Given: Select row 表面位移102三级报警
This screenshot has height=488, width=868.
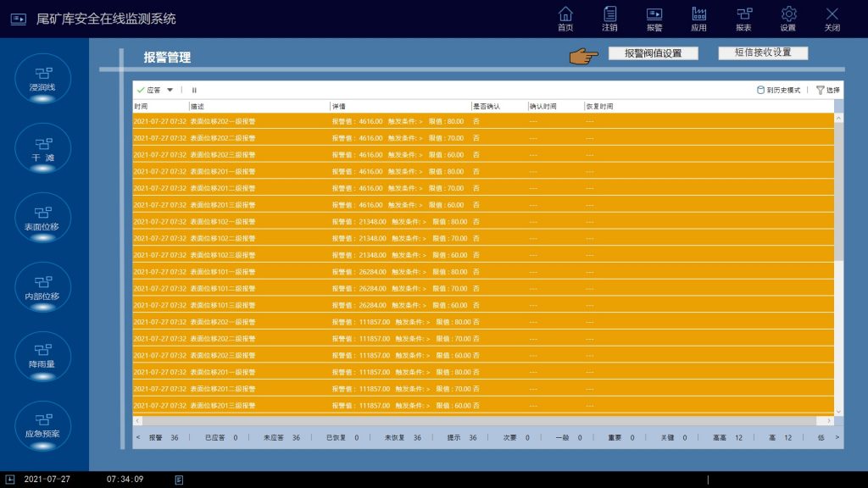Looking at the screenshot, I should (483, 255).
